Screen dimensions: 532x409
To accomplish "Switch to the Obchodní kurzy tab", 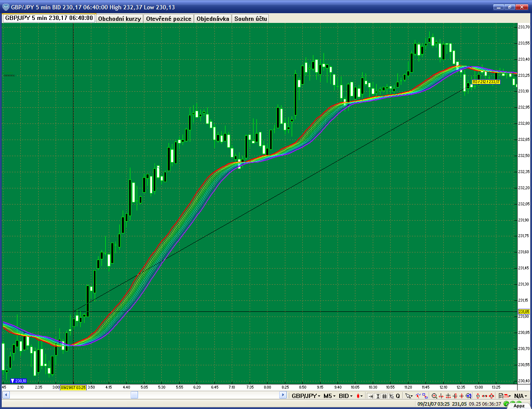I will tap(119, 19).
